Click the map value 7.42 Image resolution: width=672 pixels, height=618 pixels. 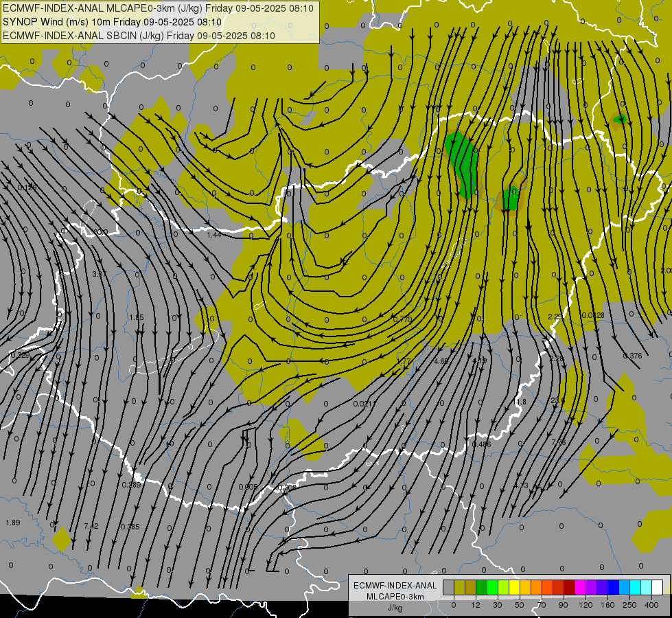point(91,526)
